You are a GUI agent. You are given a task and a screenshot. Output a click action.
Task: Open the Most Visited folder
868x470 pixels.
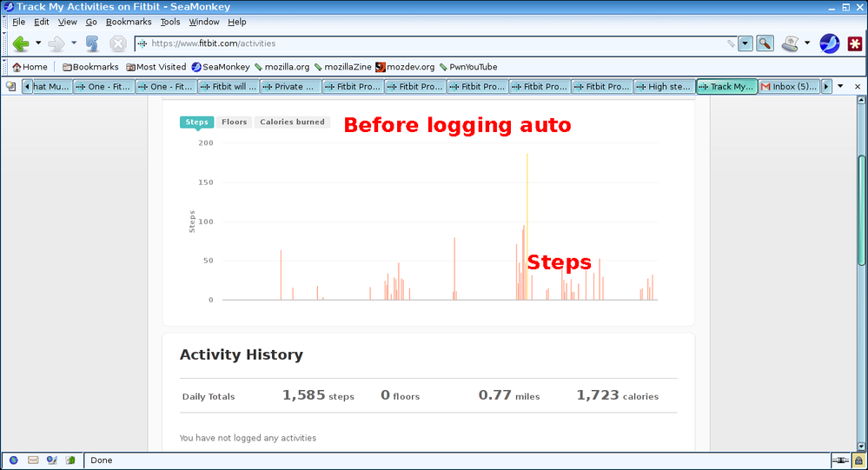pyautogui.click(x=156, y=67)
